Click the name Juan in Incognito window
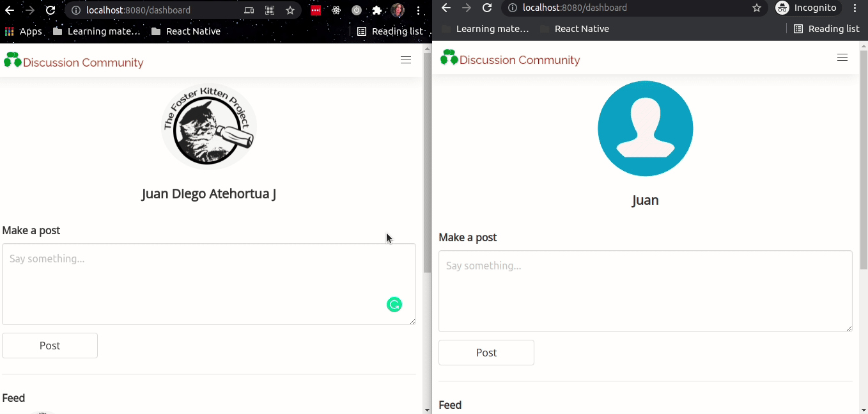The image size is (868, 414). 646,200
